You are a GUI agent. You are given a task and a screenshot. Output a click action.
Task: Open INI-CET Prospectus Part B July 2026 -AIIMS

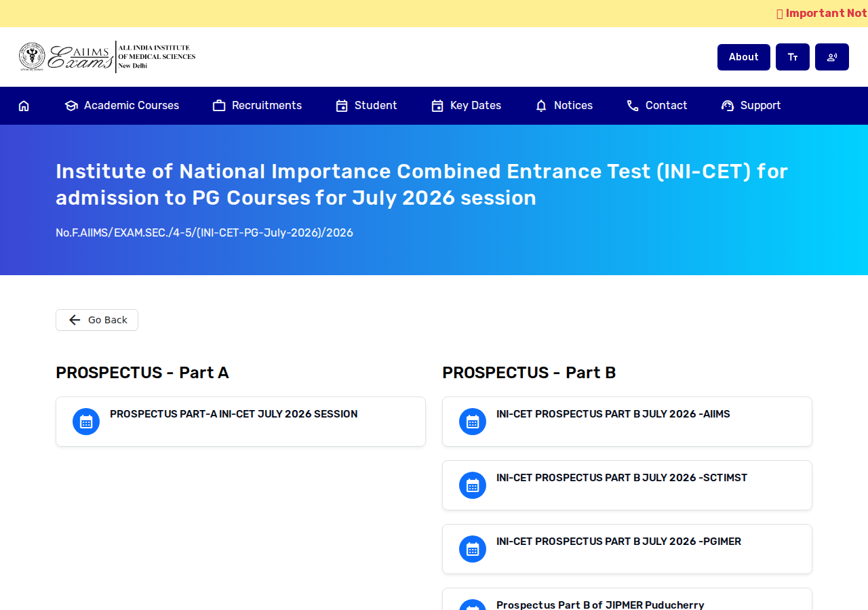coord(613,414)
